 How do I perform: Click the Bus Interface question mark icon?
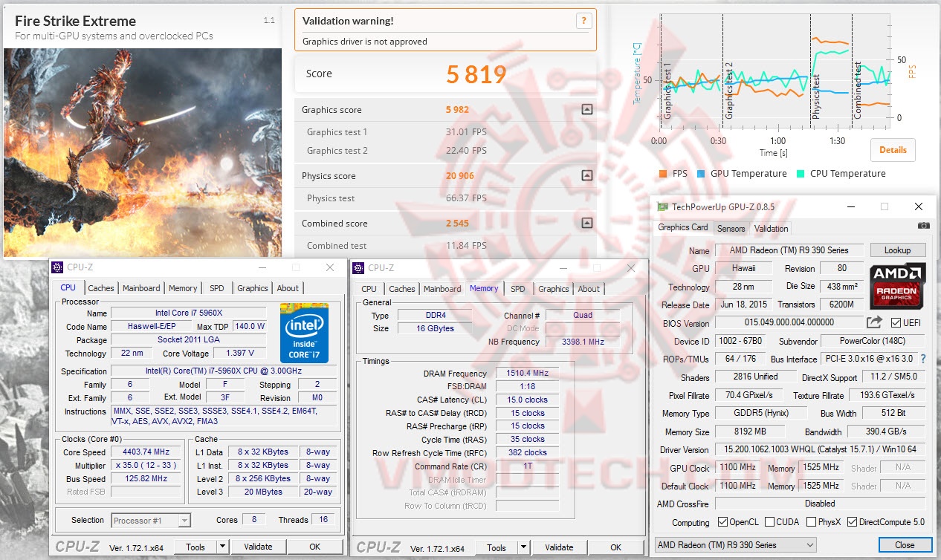pyautogui.click(x=923, y=359)
